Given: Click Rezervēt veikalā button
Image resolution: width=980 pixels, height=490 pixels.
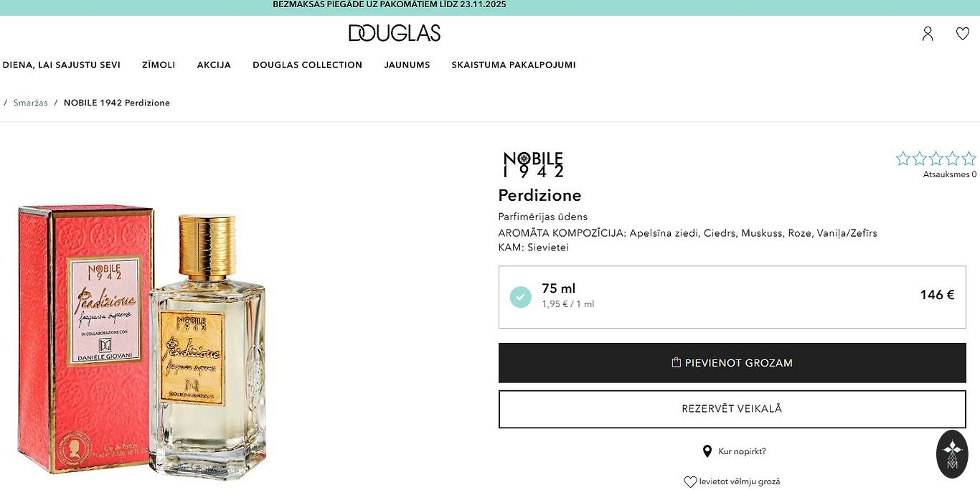Looking at the screenshot, I should pos(732,409).
